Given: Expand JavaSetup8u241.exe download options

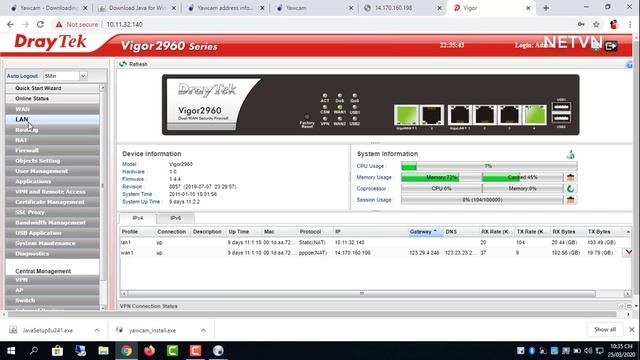Looking at the screenshot, I should point(97,330).
